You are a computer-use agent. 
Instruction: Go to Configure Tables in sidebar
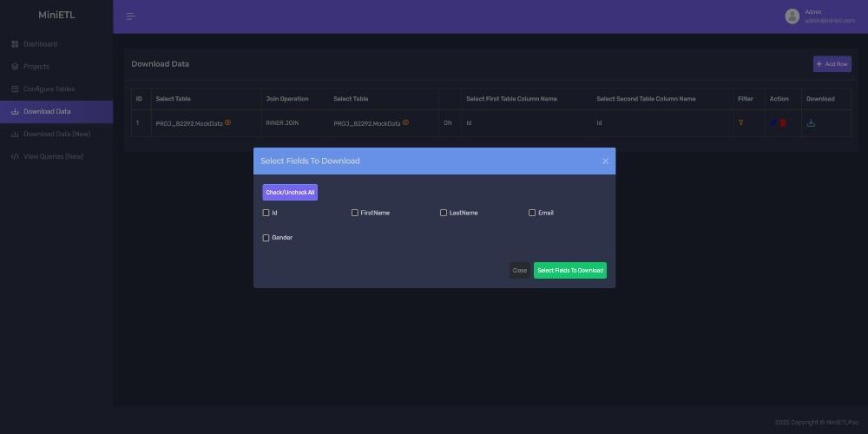[49, 89]
